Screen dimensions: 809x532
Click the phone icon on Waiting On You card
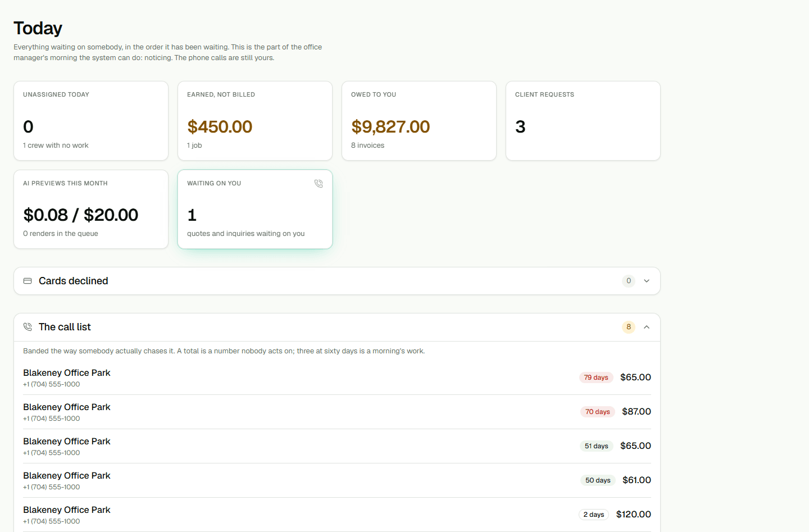tap(319, 184)
